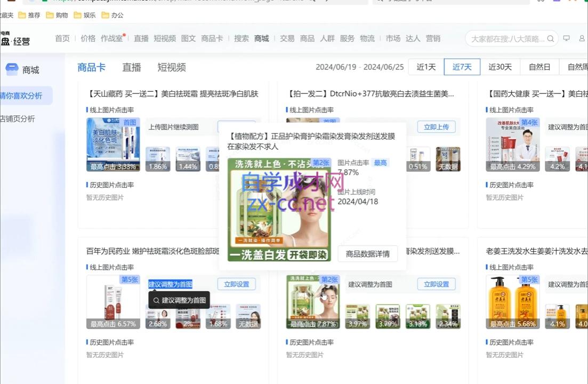Click the user profile icon in header

point(582,38)
